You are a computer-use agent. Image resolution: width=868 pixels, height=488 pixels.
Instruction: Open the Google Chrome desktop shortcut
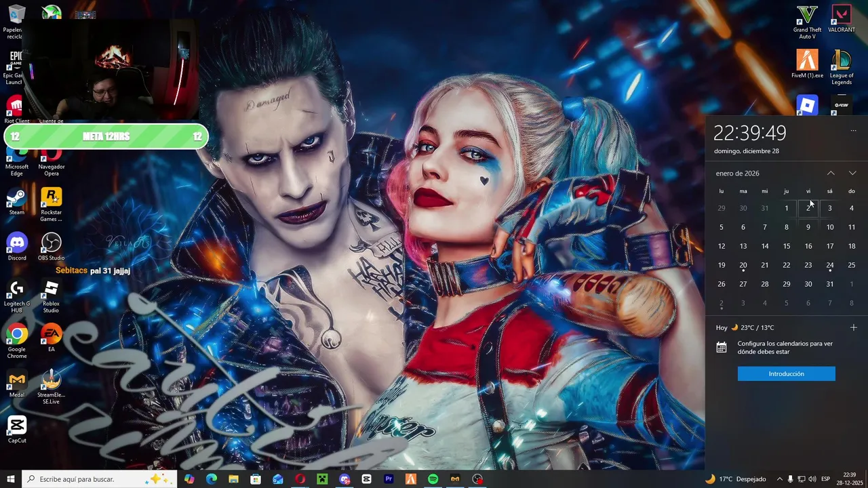[x=17, y=341]
